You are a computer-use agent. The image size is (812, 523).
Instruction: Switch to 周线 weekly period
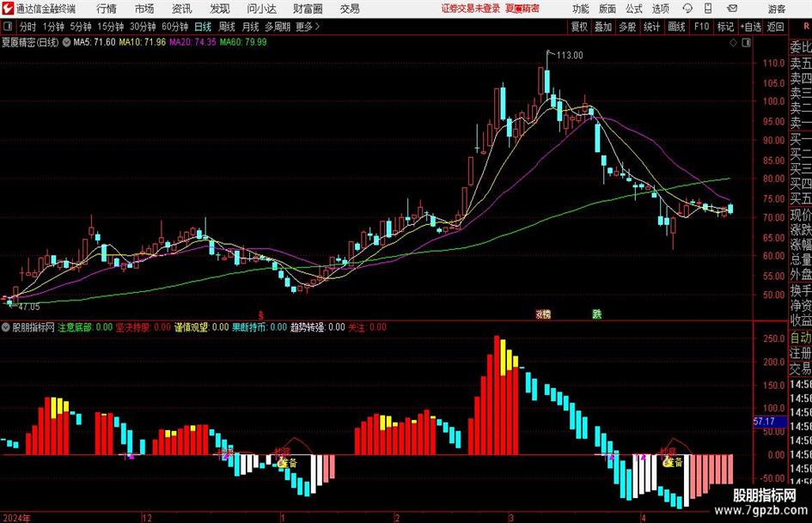[x=227, y=27]
